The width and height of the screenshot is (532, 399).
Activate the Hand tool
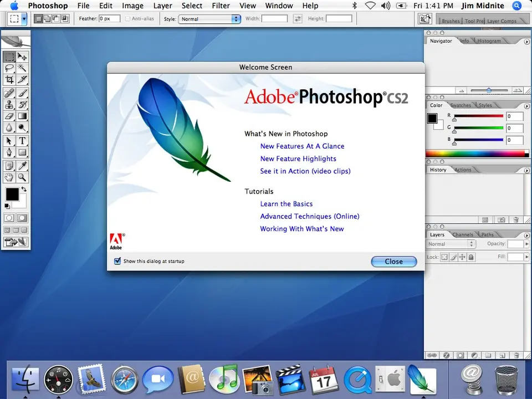coord(9,177)
